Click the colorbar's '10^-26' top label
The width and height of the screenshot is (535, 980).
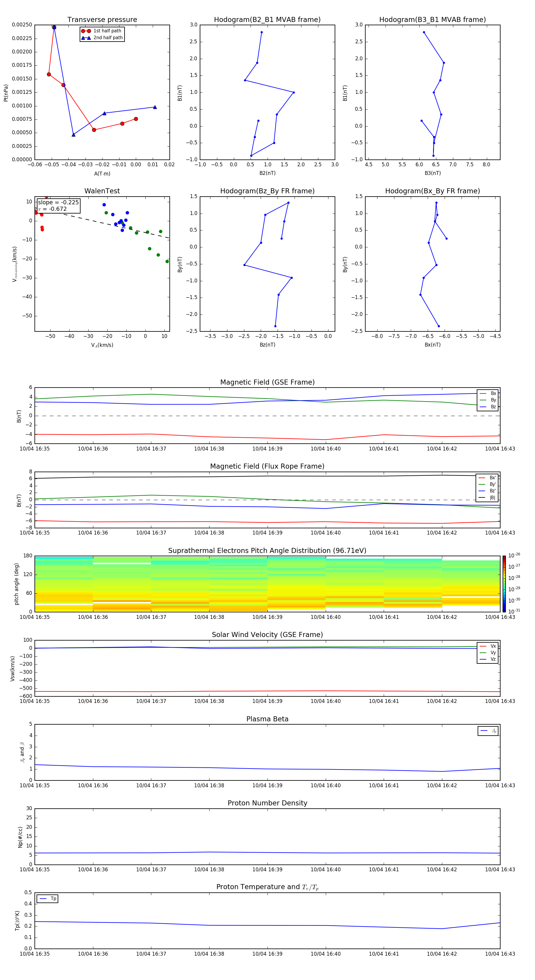(514, 555)
